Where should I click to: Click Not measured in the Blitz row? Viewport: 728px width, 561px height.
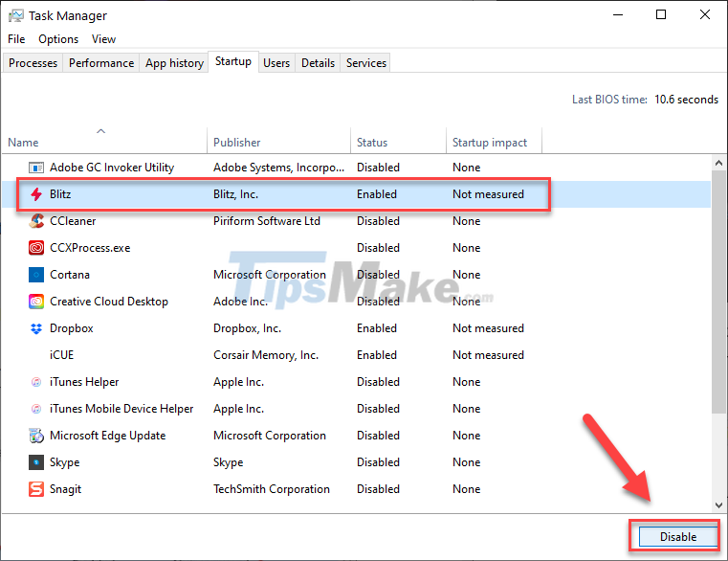489,194
